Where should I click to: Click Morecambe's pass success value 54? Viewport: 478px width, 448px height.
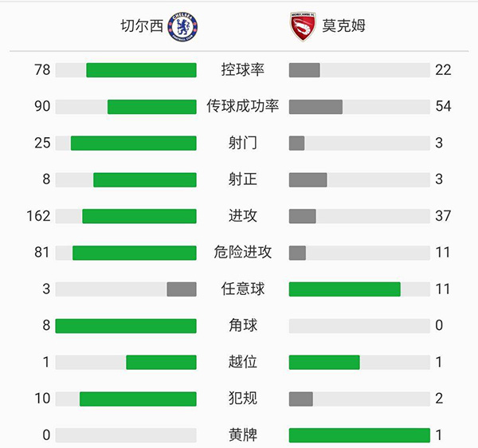coord(443,106)
